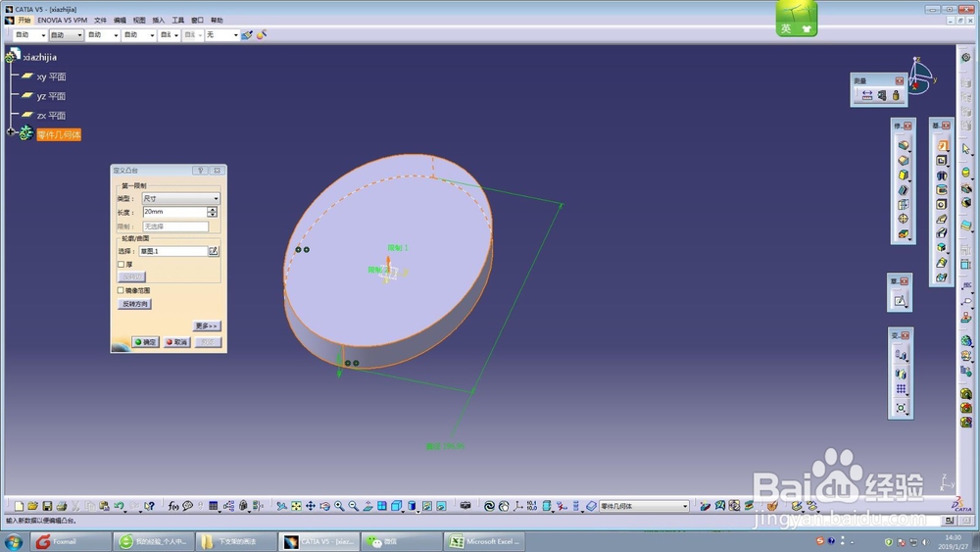Viewport: 980px width, 552px height.
Task: Click the Windows Start orb
Action: [14, 541]
